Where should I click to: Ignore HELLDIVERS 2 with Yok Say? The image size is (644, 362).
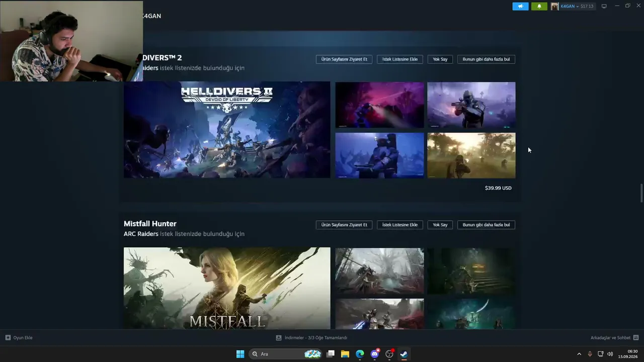[440, 59]
